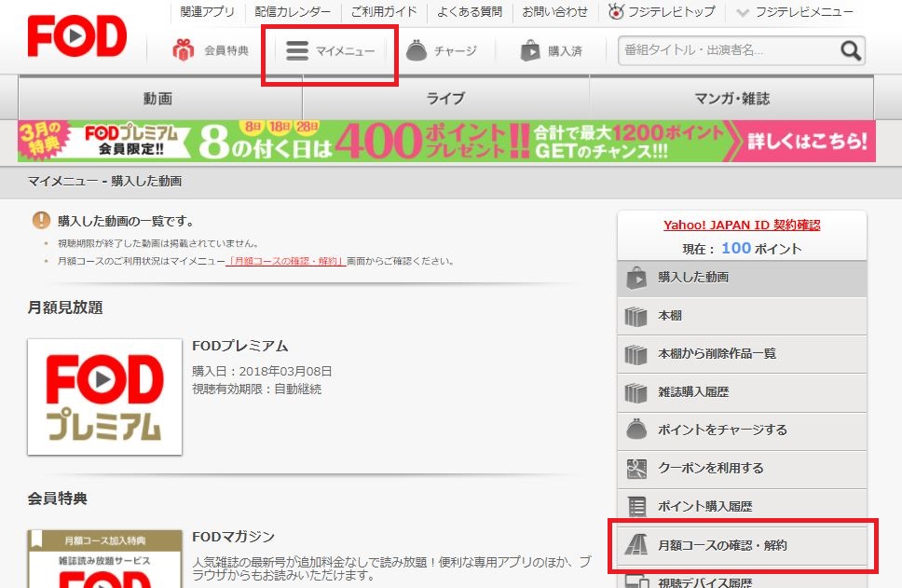902x588 pixels.
Task: Click the 視聴有効期限：自動継続 text
Action: pos(256,390)
